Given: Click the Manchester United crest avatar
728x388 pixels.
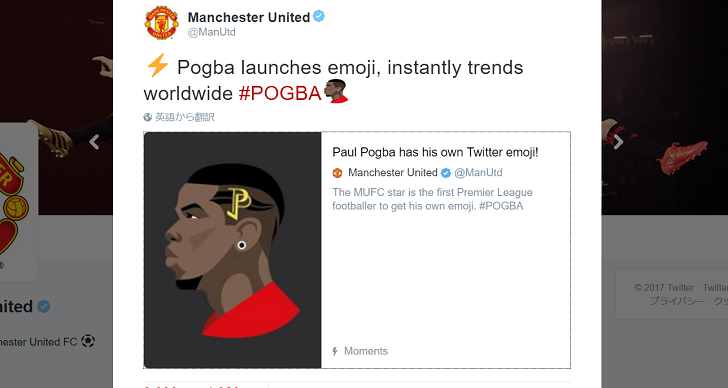Looking at the screenshot, I should [x=162, y=23].
